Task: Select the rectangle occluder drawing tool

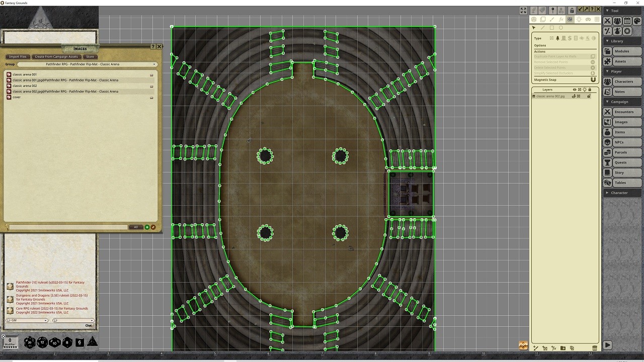Action: point(552,28)
